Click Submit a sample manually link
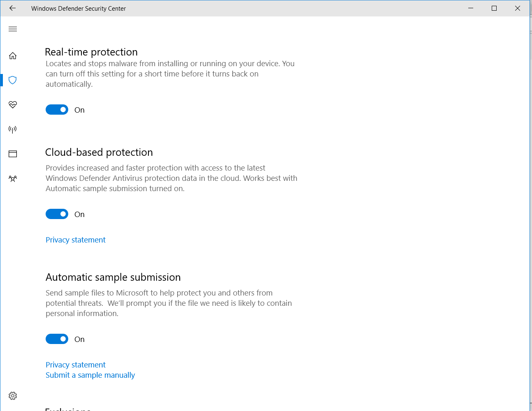This screenshot has height=411, width=532. tap(90, 375)
